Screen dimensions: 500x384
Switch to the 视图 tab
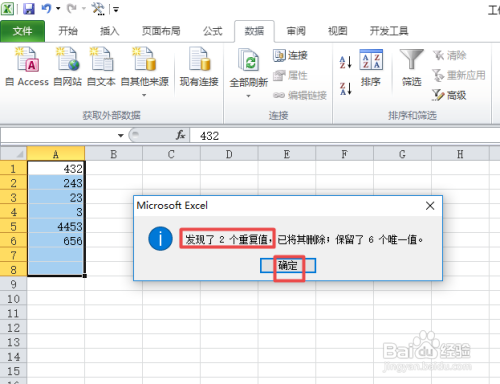[338, 31]
